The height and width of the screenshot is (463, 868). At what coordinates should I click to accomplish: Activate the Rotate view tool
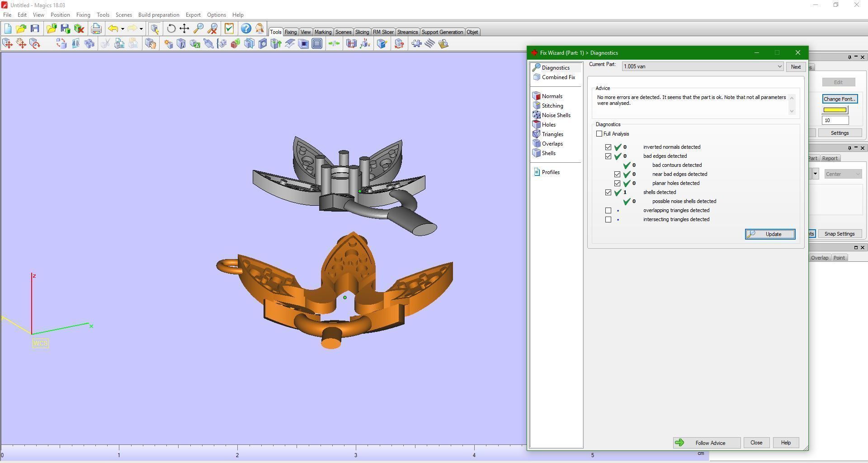[171, 29]
